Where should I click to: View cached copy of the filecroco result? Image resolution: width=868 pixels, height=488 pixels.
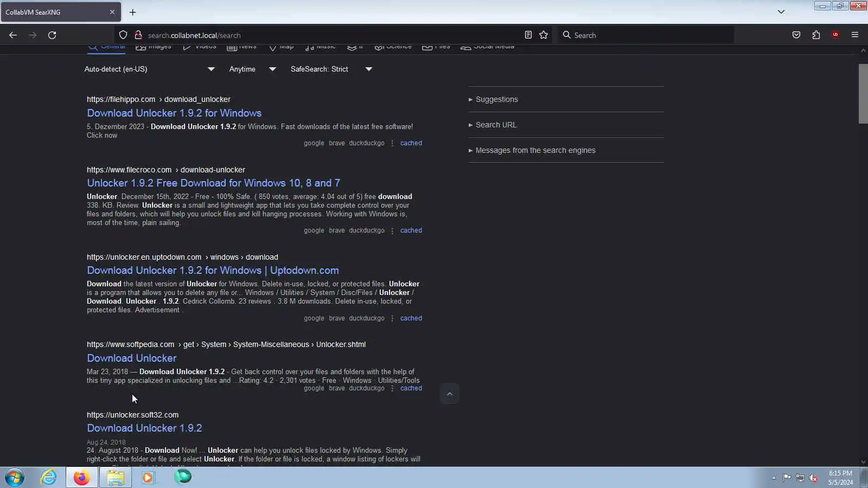pyautogui.click(x=411, y=230)
